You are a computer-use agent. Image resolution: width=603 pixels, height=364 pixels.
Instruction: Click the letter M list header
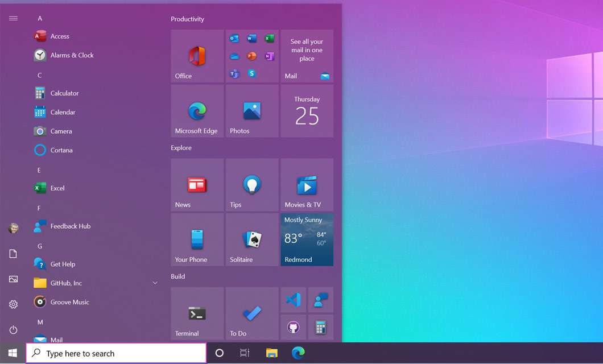[x=40, y=322]
